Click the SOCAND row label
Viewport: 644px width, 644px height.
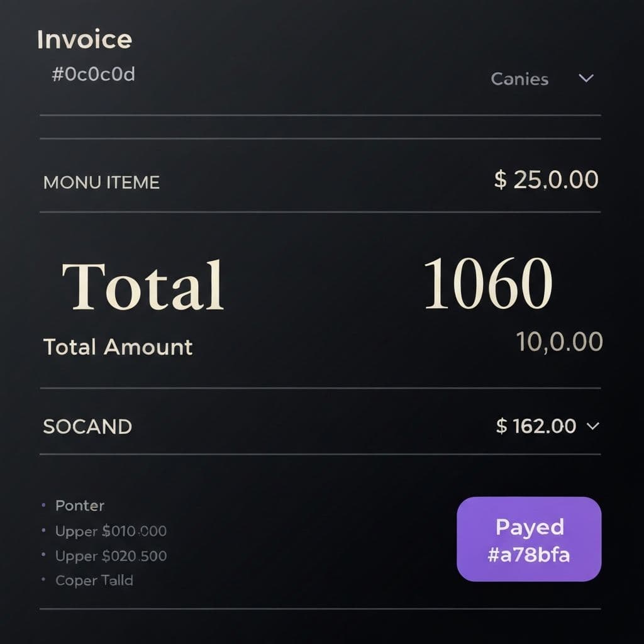click(87, 426)
